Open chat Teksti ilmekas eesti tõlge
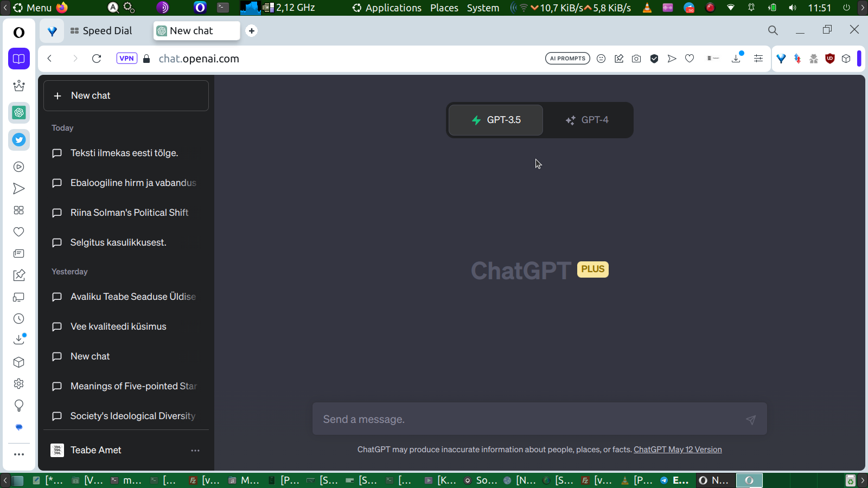The height and width of the screenshot is (488, 868). pos(126,153)
